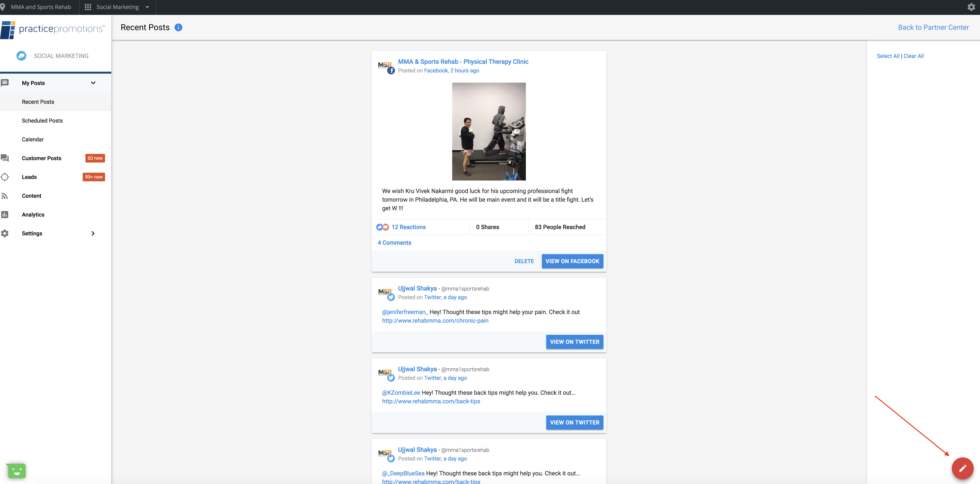The width and height of the screenshot is (980, 484).
Task: Open the apps grid icon
Action: [88, 7]
